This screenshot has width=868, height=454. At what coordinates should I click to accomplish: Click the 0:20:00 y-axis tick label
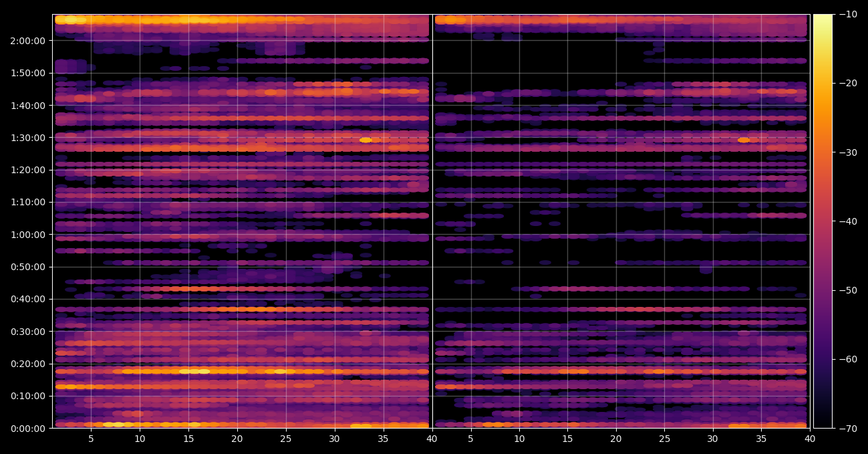(x=28, y=364)
